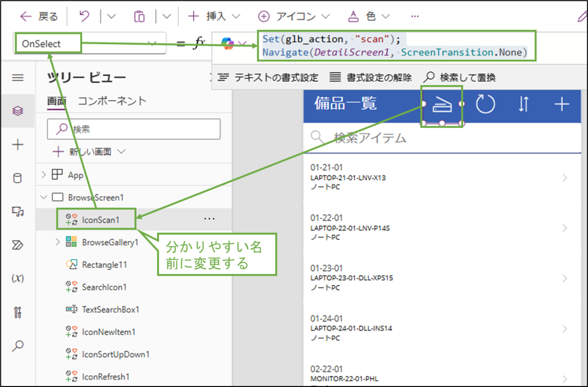This screenshot has width=588, height=387.
Task: Open chevron for LAPTOP-23-01-DLL-XPS15 row
Action: point(565,278)
